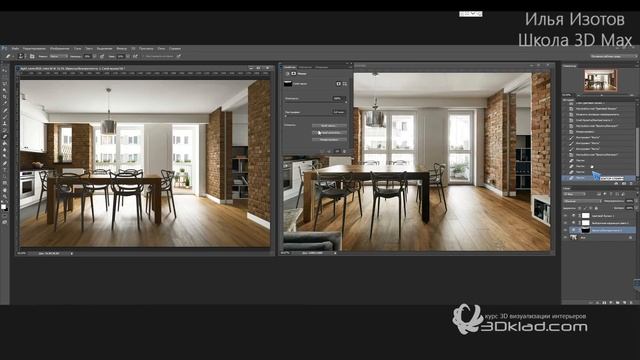Delete current state in History panel
The width and height of the screenshot is (640, 360).
pos(631,183)
